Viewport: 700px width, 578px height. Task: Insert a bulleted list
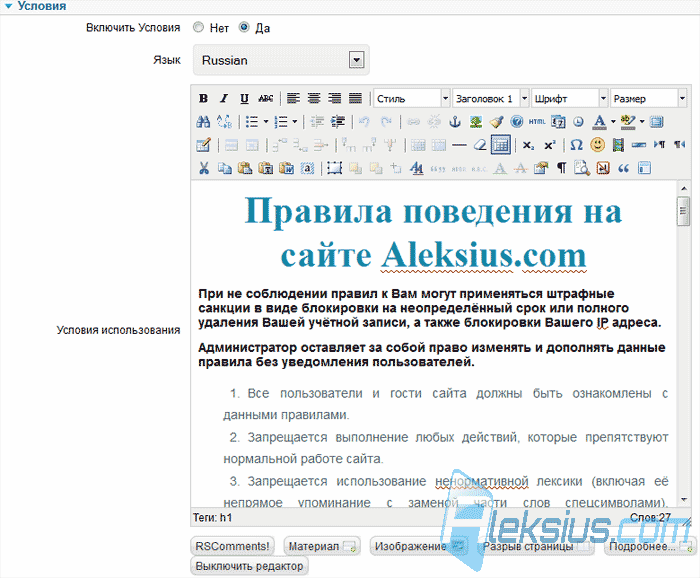tap(252, 121)
